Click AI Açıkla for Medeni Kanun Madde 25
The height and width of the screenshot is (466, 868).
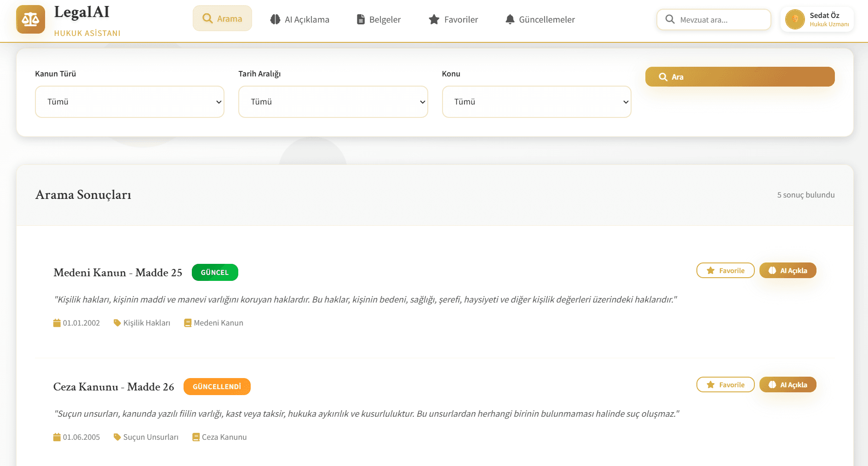pos(788,270)
